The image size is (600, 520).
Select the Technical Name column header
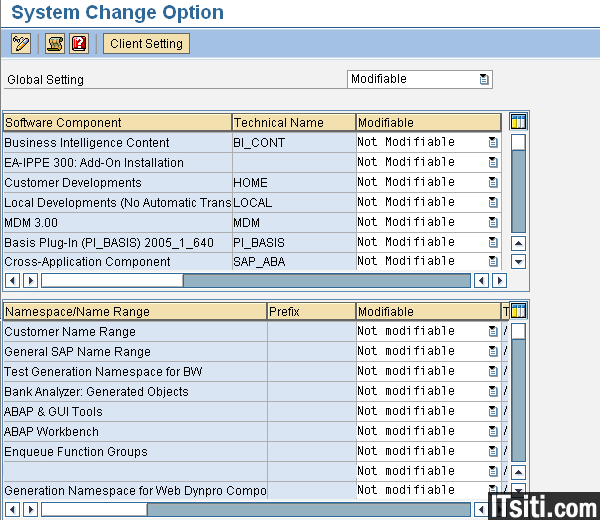click(x=294, y=122)
